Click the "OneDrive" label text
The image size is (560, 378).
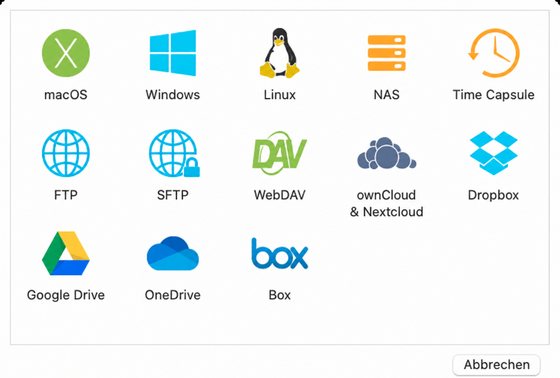(173, 295)
